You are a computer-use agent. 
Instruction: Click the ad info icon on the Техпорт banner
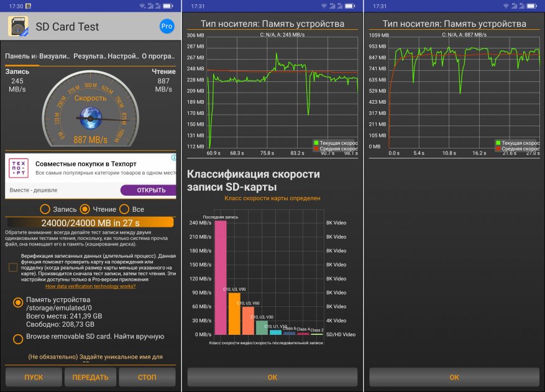pyautogui.click(x=173, y=158)
